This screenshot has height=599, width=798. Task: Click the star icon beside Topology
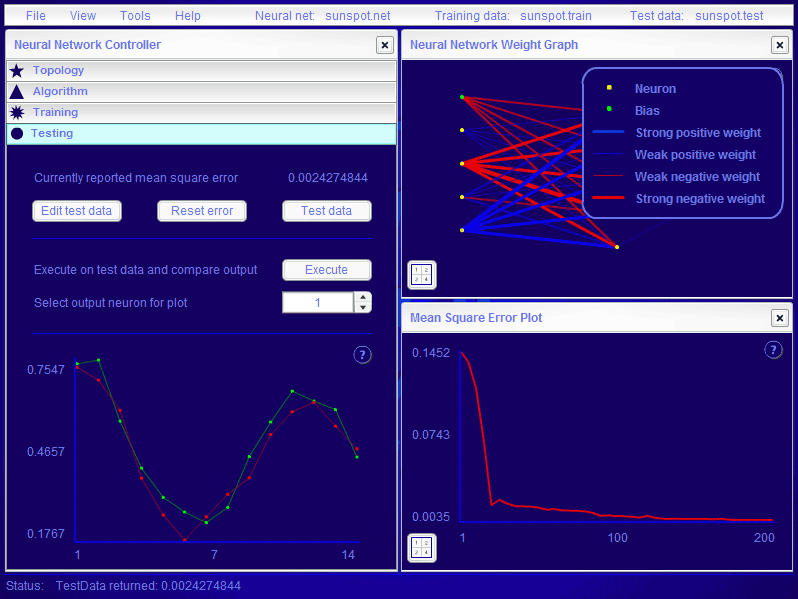coord(16,71)
